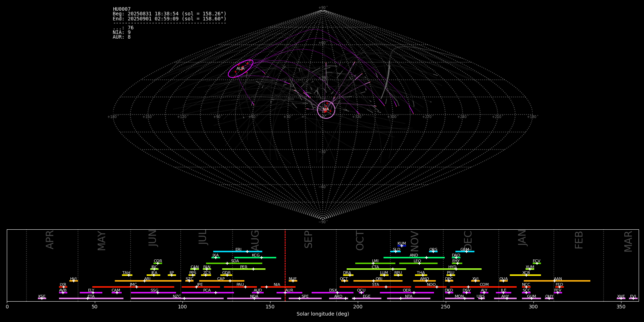Click the AUR: 8 count in legend
Image resolution: width=644 pixels, height=322 pixels.
122,37
